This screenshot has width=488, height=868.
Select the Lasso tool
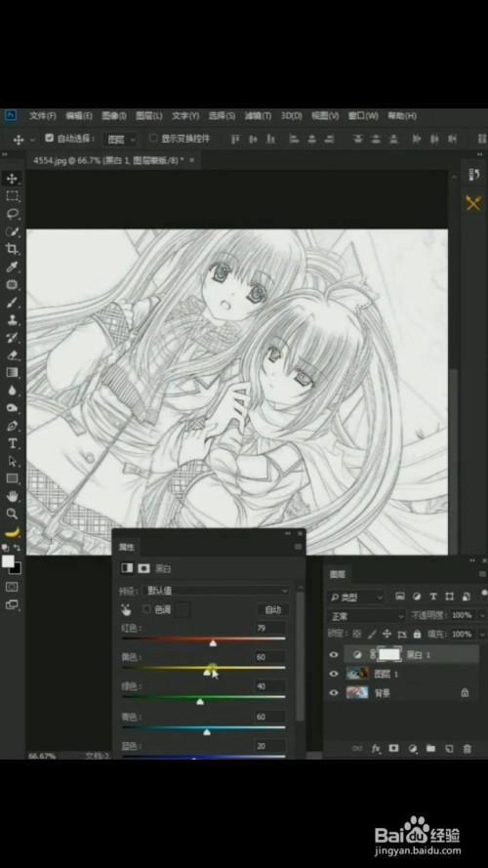coord(12,214)
